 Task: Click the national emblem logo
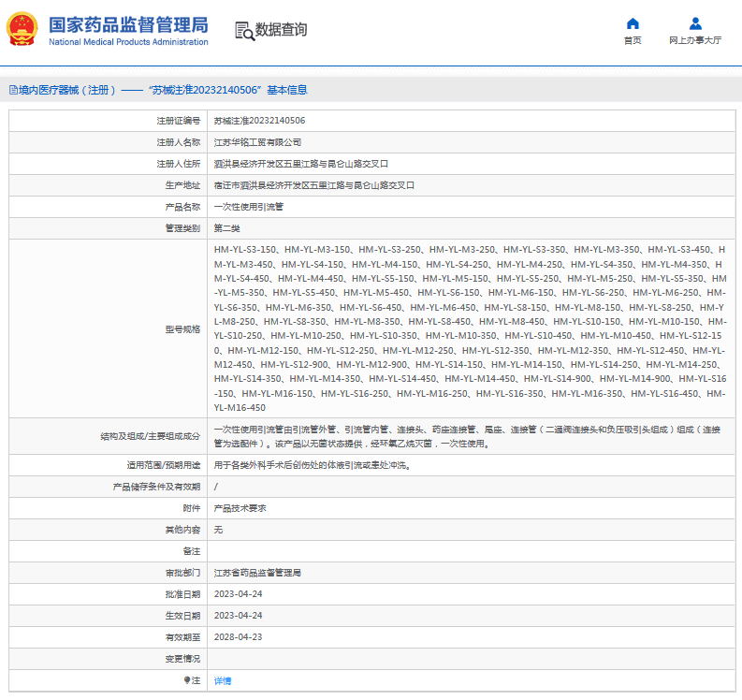pyautogui.click(x=22, y=29)
